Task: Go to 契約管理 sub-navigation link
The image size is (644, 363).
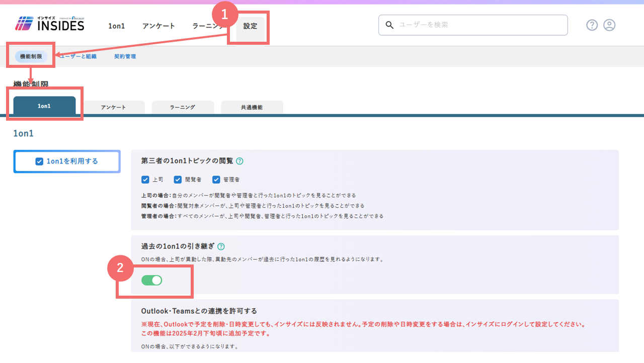Action: [125, 56]
